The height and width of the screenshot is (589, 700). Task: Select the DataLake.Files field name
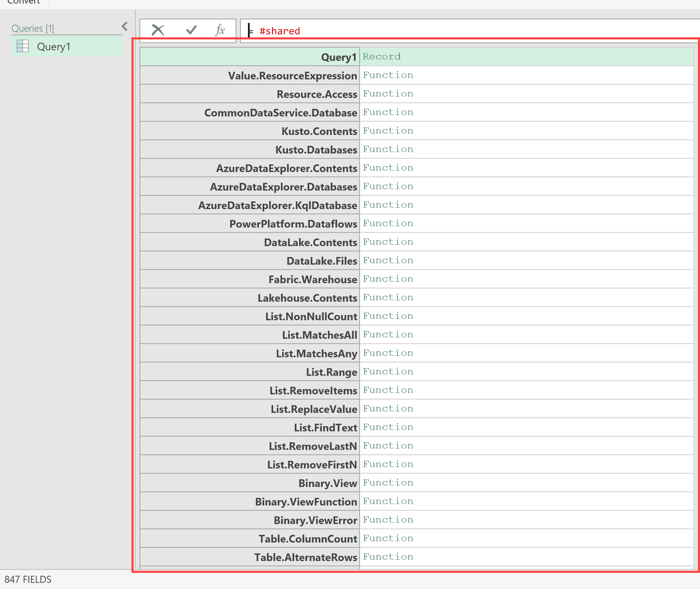(249, 261)
